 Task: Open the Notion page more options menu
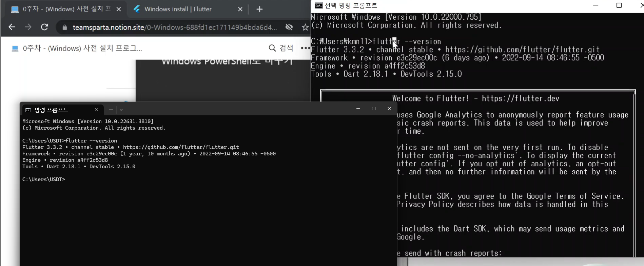(x=305, y=48)
